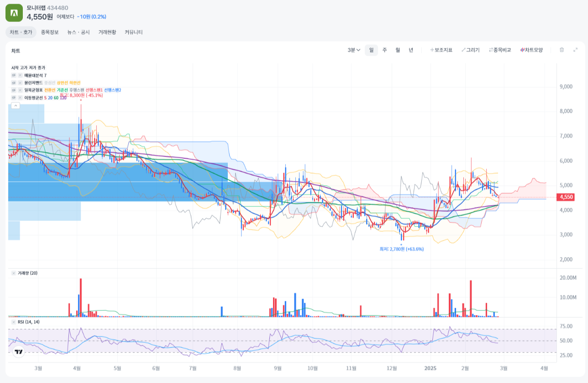Click the 거래량 (20) volume label
Screen dimensions: 588x383
(x=27, y=273)
